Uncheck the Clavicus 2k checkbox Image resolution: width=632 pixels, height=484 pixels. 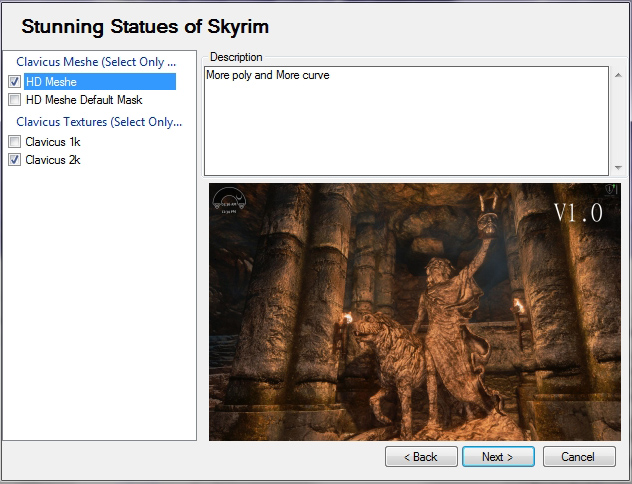coord(15,160)
